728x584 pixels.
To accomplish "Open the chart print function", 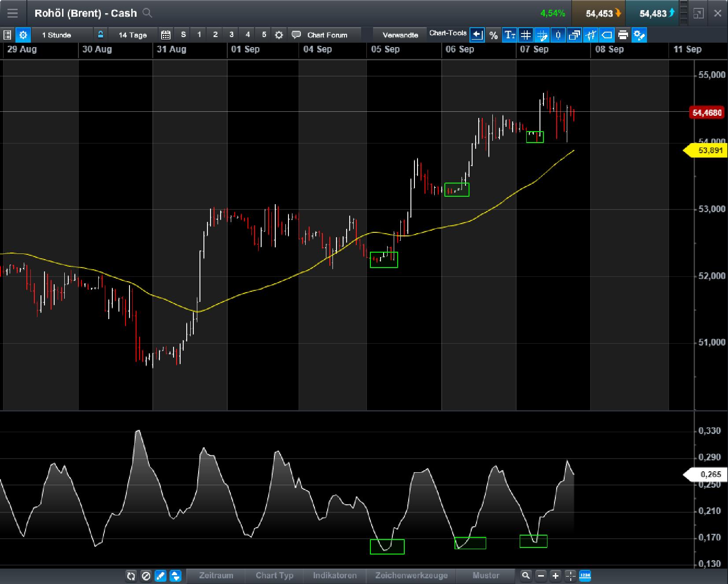I will pyautogui.click(x=623, y=35).
